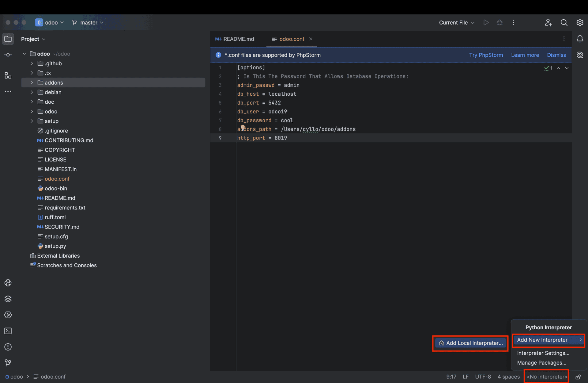Viewport: 588px width, 383px height.
Task: Expand the addons folder
Action: pos(32,83)
